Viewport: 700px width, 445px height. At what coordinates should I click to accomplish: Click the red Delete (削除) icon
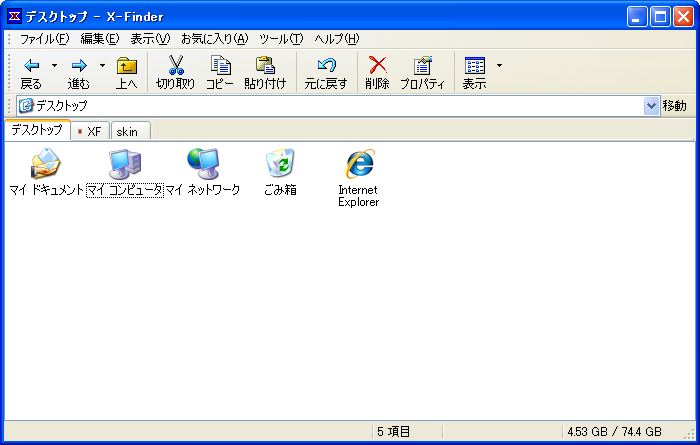(377, 66)
